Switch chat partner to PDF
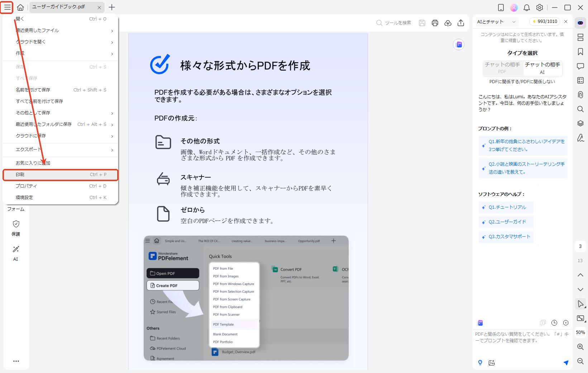The height and width of the screenshot is (373, 588). tap(502, 69)
